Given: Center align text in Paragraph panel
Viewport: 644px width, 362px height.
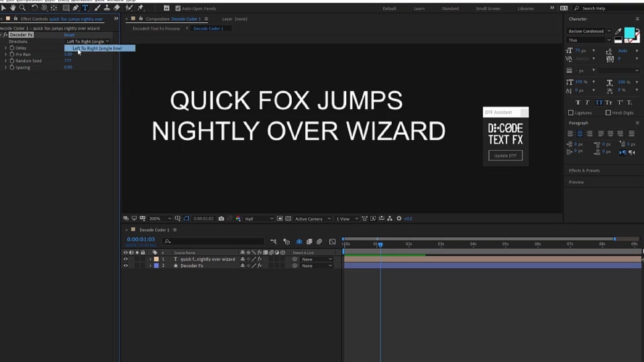Looking at the screenshot, I should click(580, 134).
